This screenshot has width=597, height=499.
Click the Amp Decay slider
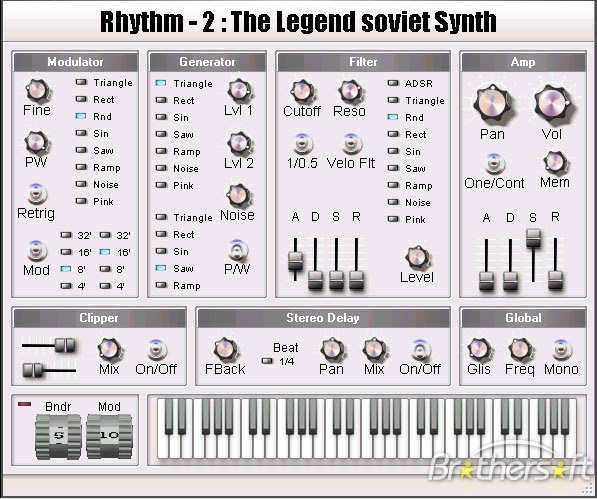coord(510,281)
